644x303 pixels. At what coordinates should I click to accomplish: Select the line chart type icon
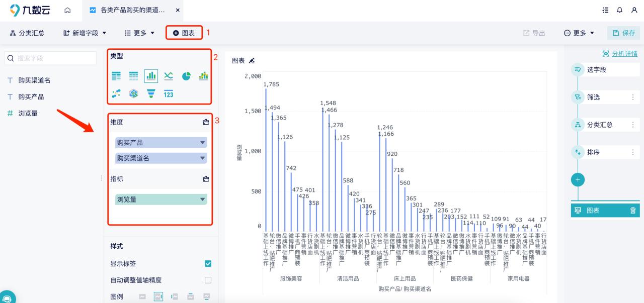(169, 76)
